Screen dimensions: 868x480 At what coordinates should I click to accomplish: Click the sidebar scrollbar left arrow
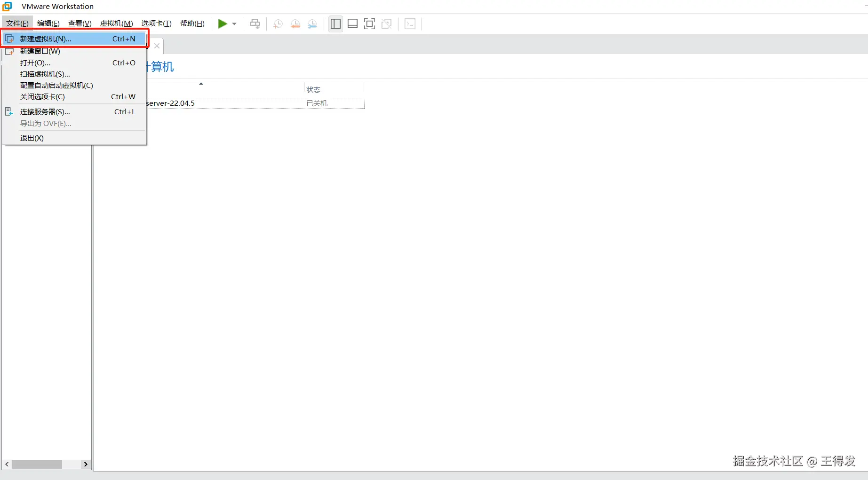(x=7, y=464)
